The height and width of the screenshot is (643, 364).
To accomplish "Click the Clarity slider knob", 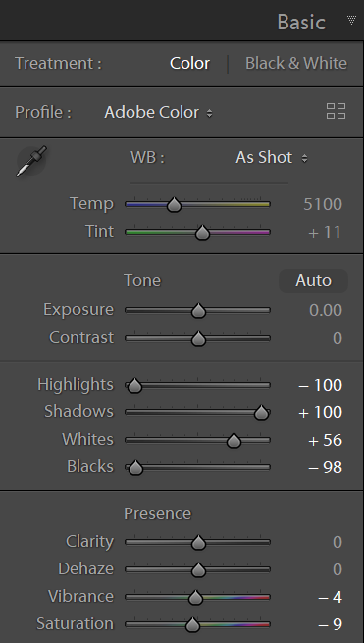I will (198, 542).
